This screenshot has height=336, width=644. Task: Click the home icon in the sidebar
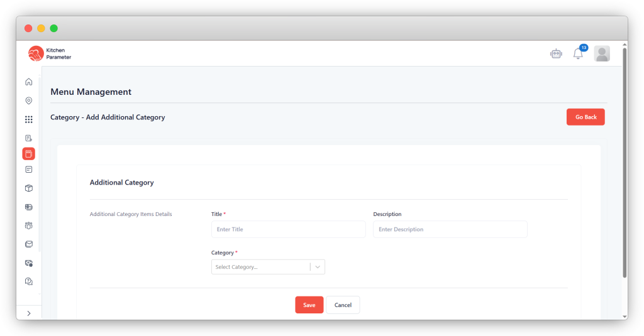point(28,82)
